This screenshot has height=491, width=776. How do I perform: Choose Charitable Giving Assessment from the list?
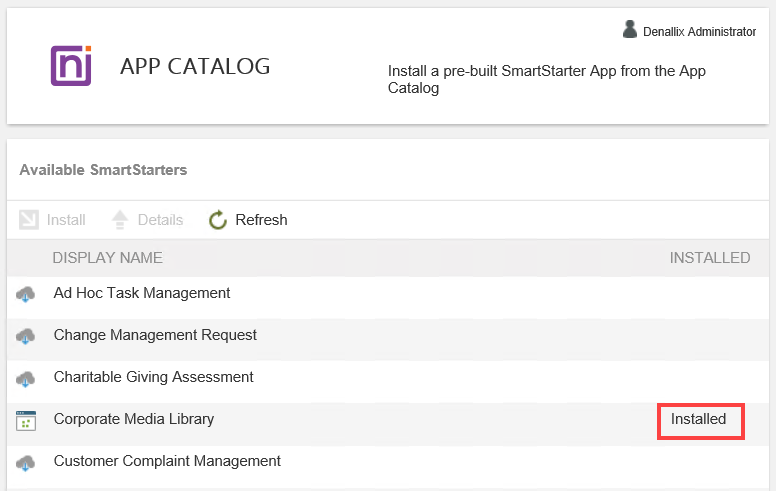click(153, 377)
